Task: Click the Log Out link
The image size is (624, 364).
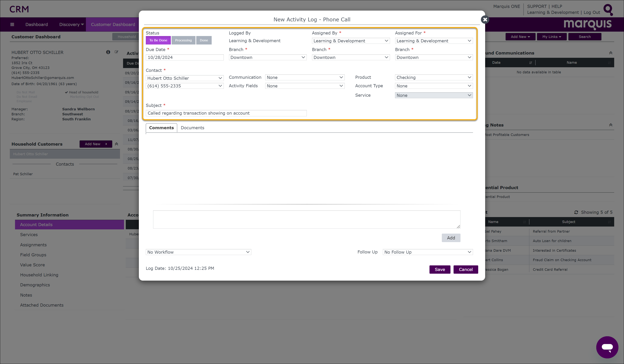Action: pos(592,12)
